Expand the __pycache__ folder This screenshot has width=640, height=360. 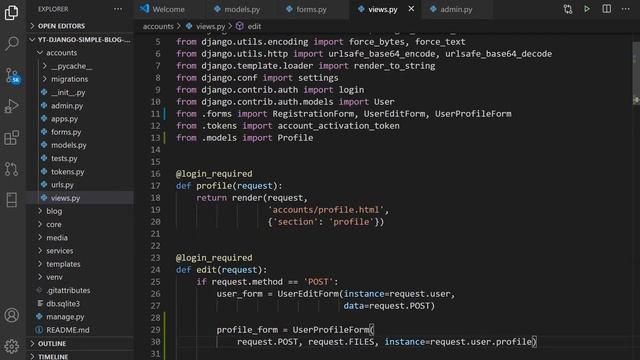(x=80, y=66)
